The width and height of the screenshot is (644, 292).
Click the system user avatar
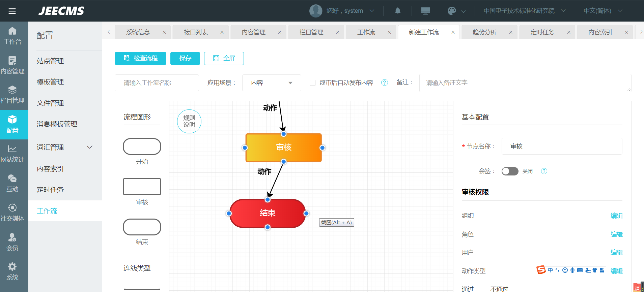(316, 11)
